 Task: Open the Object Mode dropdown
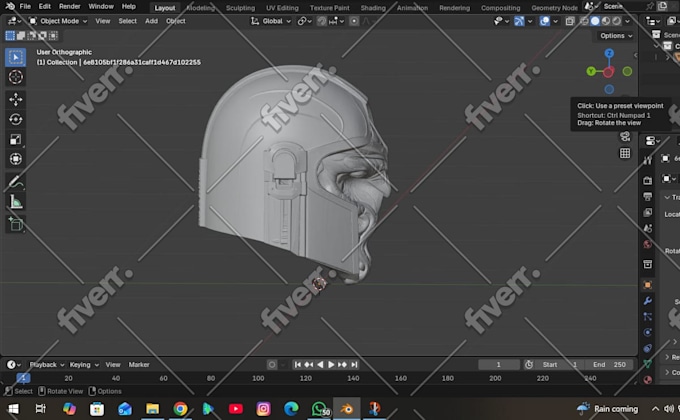point(58,21)
